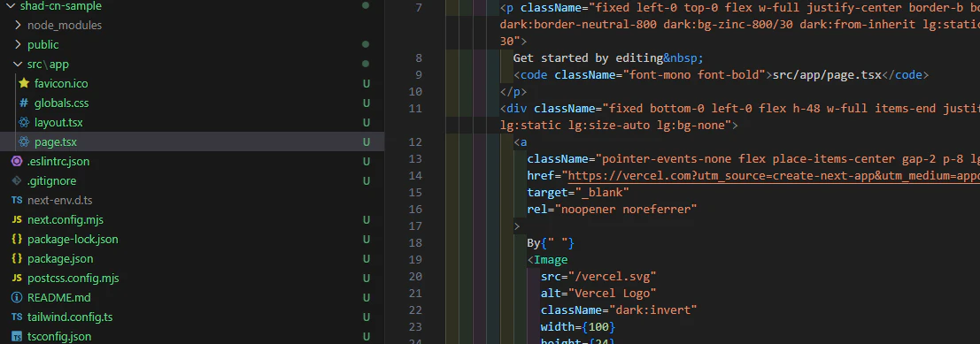
Task: Open README.md file
Action: pyautogui.click(x=58, y=297)
